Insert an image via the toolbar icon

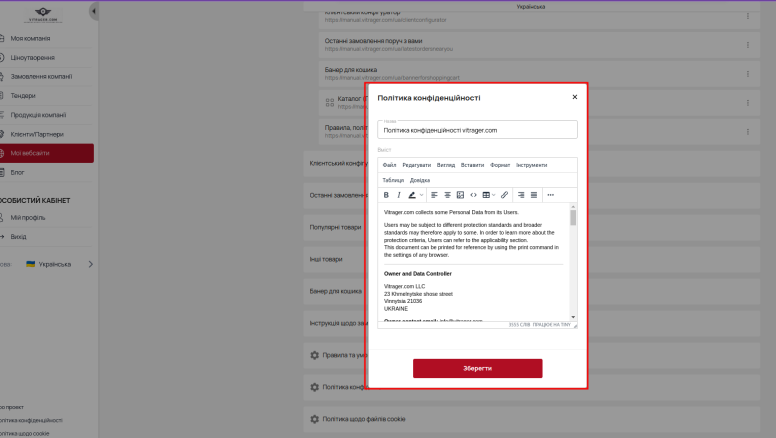point(460,195)
